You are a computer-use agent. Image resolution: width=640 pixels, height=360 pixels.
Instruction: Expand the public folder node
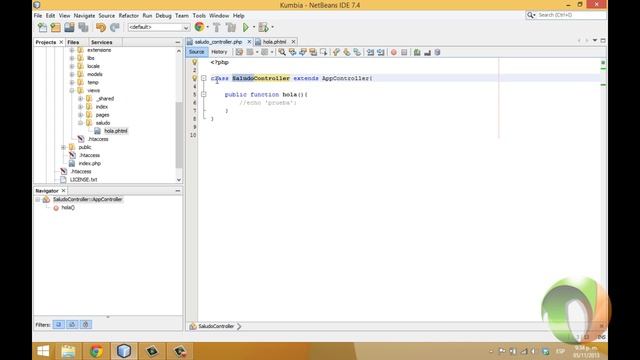point(63,147)
